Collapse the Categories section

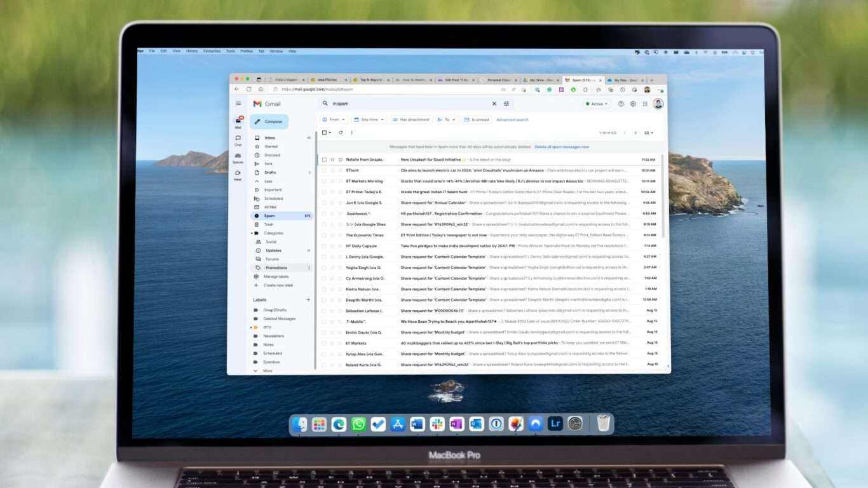252,233
